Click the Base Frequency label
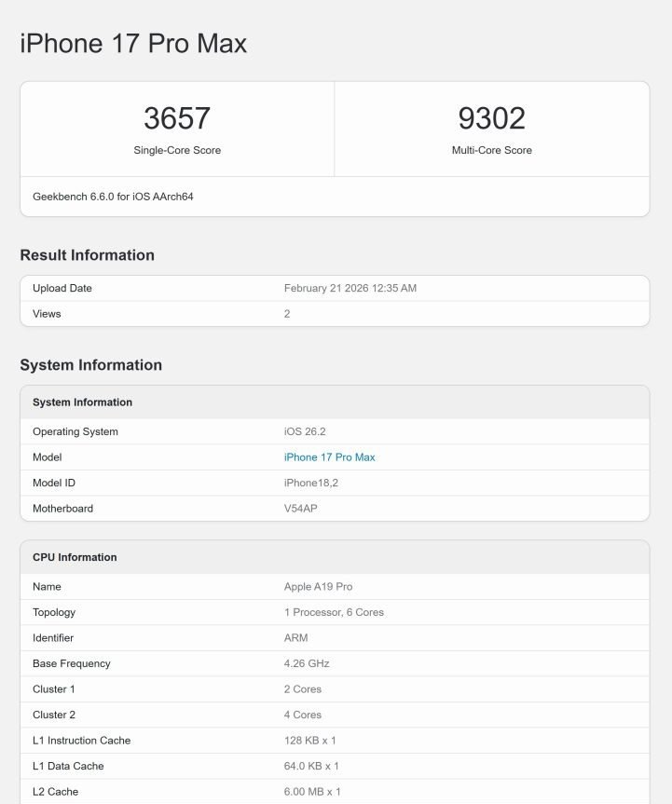 pos(72,663)
